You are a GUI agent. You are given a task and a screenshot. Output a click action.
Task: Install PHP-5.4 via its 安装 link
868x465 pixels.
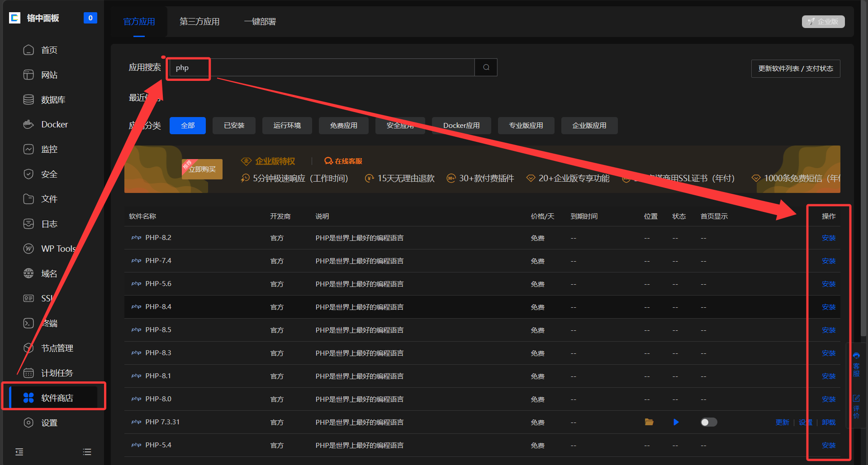click(x=829, y=446)
